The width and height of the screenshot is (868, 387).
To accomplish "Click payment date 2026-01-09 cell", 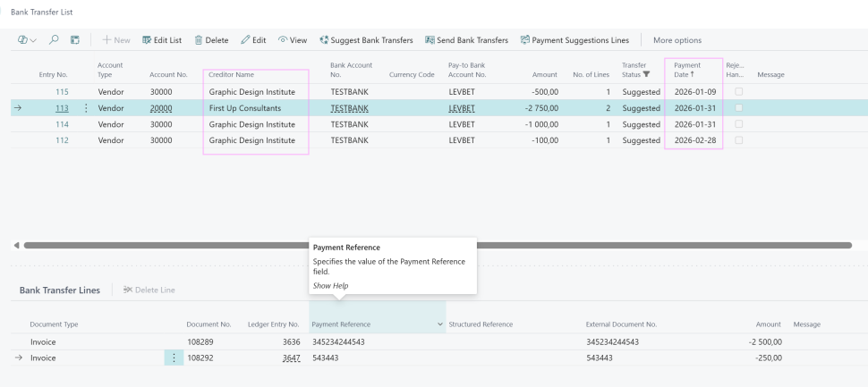I will pos(695,92).
